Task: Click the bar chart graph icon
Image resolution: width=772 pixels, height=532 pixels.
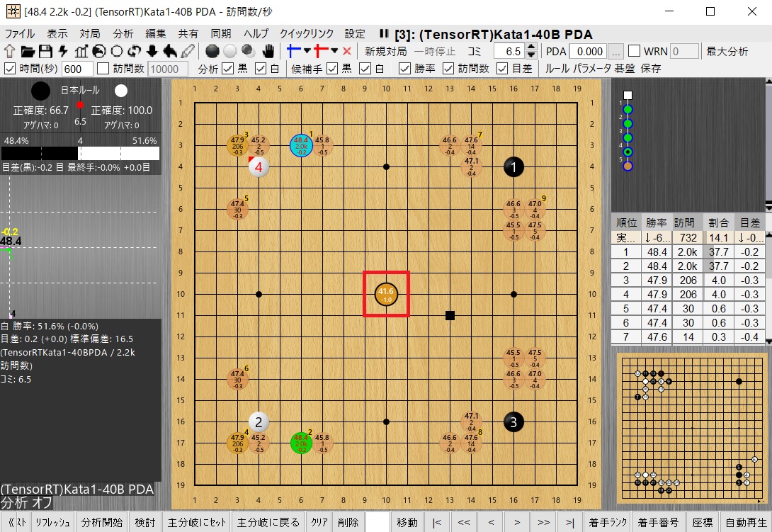Action: click(x=81, y=51)
